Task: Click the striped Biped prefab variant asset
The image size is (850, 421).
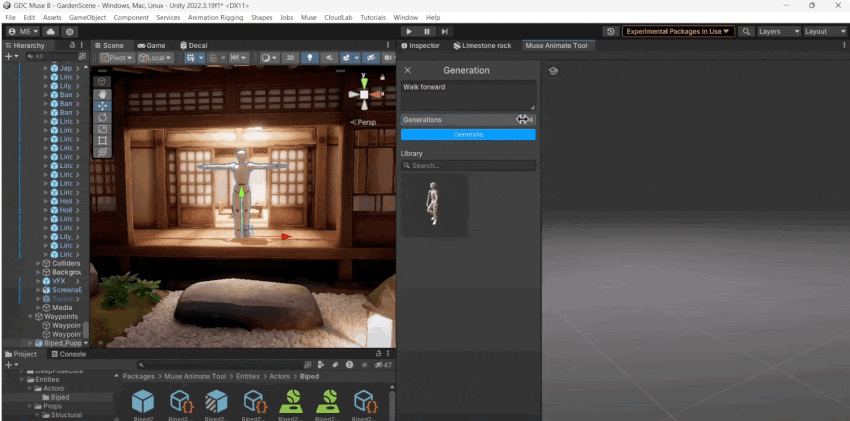Action: (x=217, y=401)
